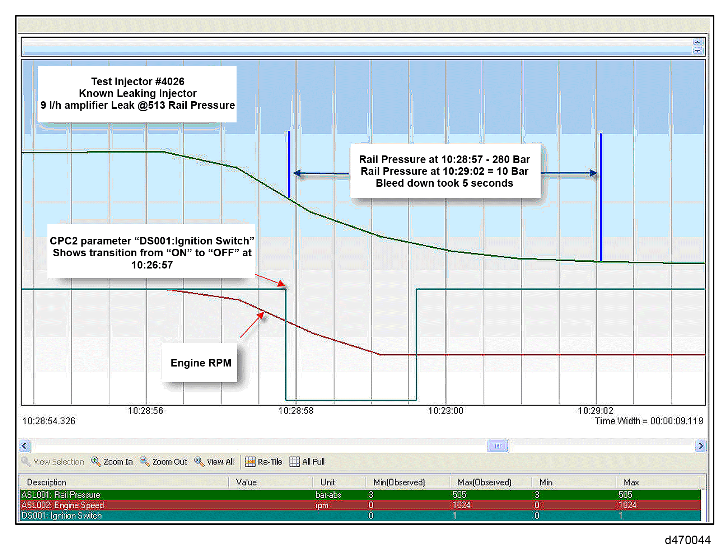Click the Re-Tile grid icon

coord(250,462)
